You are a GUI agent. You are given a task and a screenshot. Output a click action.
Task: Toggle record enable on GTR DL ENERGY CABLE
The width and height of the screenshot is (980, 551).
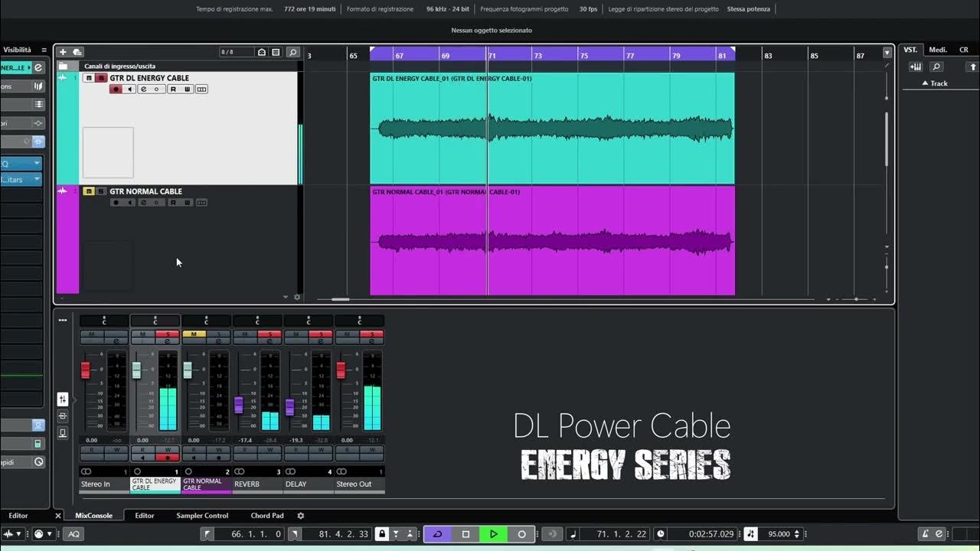(116, 90)
